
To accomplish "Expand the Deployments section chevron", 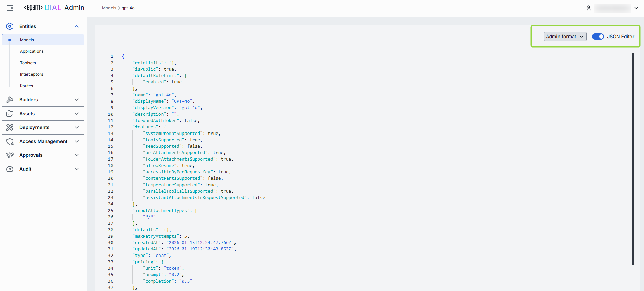I will (x=77, y=127).
